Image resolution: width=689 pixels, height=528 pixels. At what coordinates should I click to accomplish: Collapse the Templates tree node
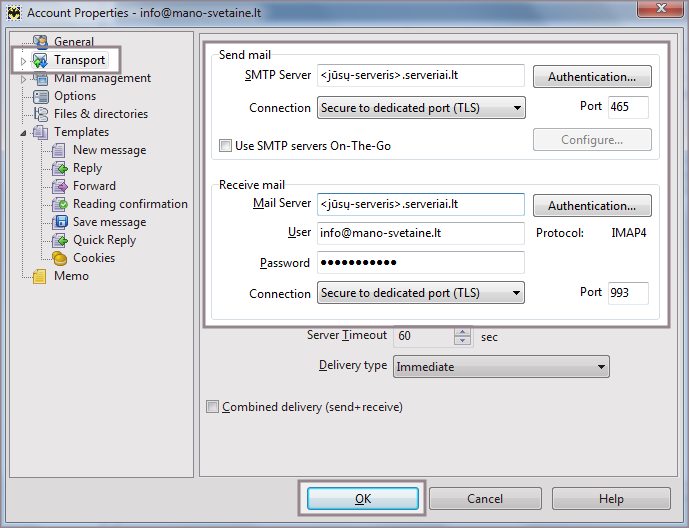tap(23, 132)
